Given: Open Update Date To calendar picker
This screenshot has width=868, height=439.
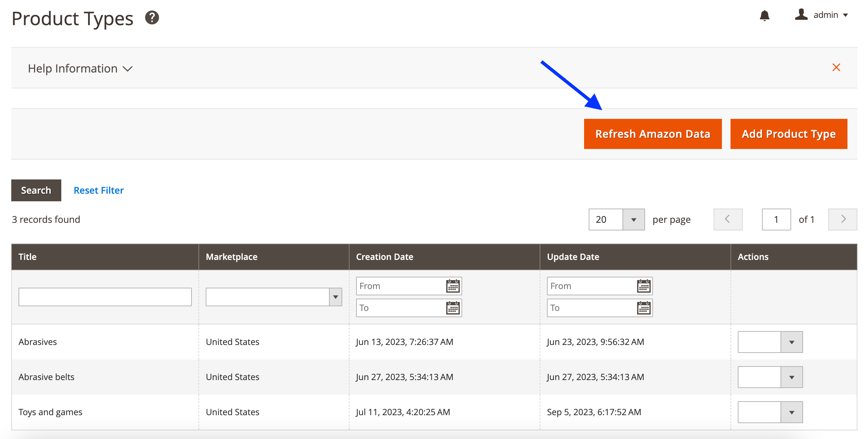Looking at the screenshot, I should [x=643, y=308].
